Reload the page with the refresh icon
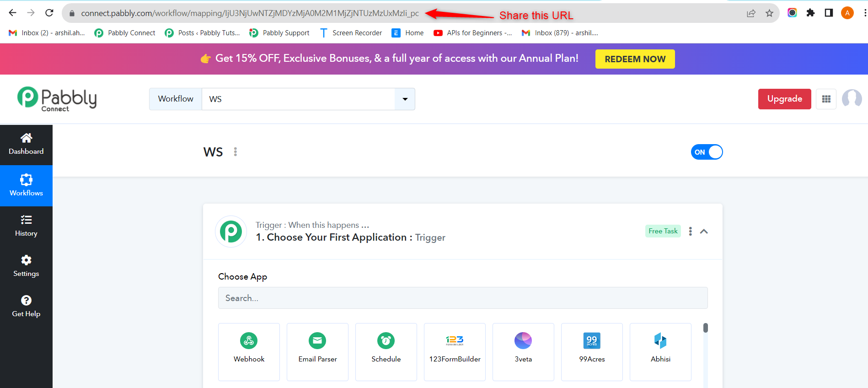Image resolution: width=868 pixels, height=388 pixels. 49,13
